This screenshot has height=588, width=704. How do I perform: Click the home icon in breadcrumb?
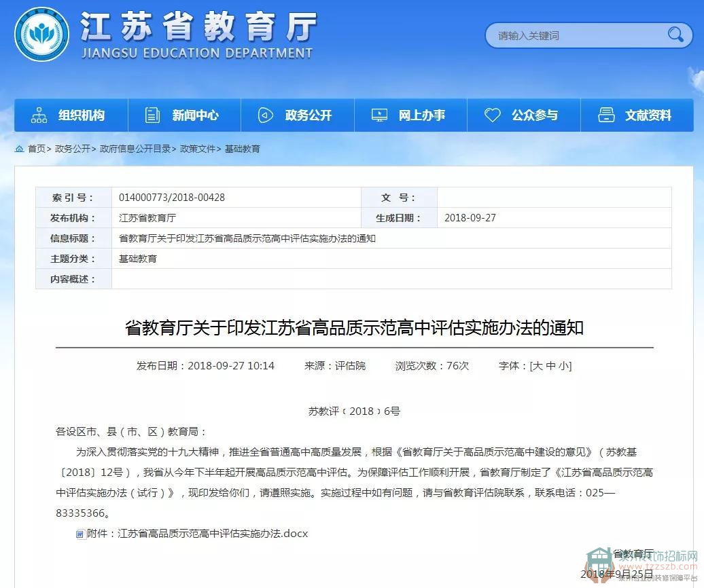point(20,149)
